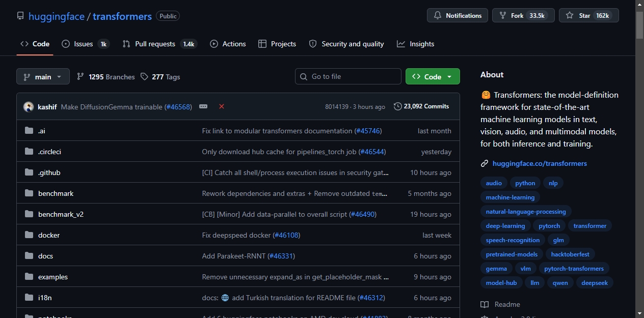Click the page vertical scrollbar thumb
This screenshot has height=318, width=644.
click(x=639, y=25)
